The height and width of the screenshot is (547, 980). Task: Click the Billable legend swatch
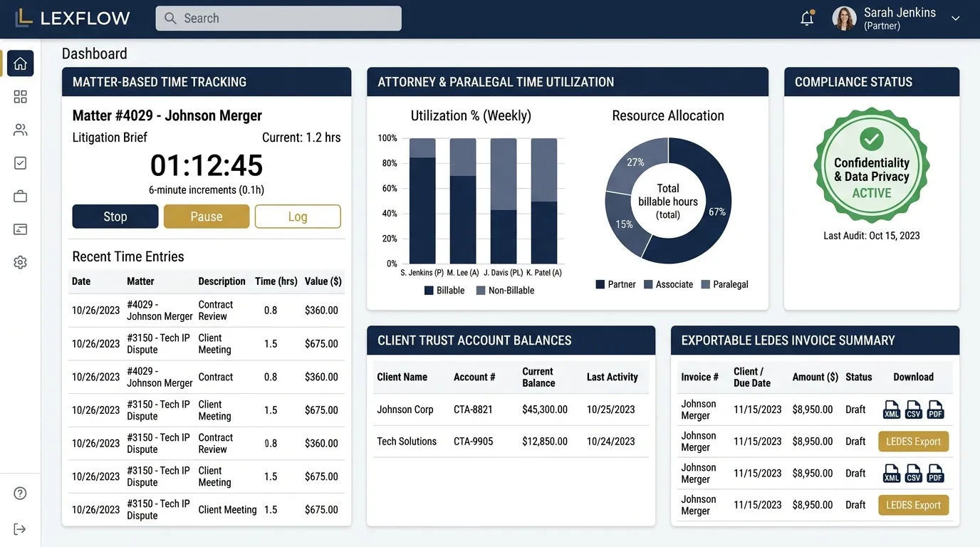[x=429, y=291]
